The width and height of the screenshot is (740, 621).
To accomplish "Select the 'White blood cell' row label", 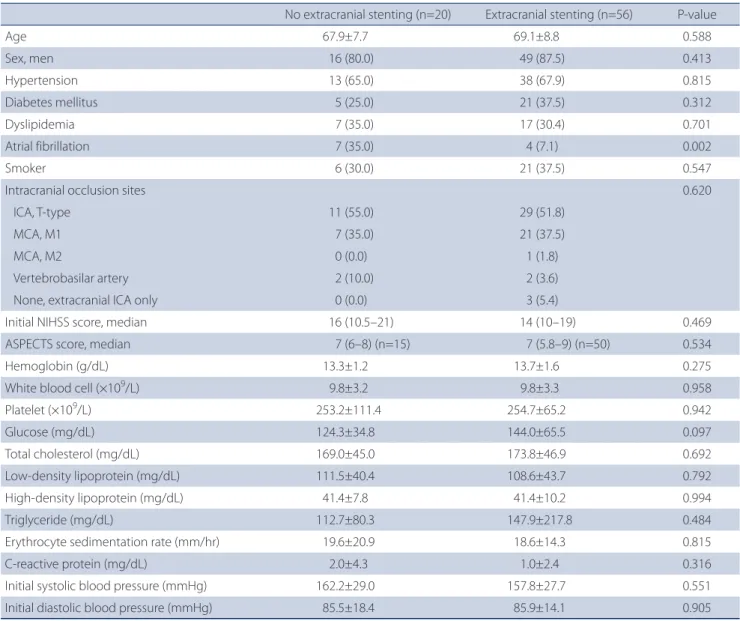I will coord(72,387).
